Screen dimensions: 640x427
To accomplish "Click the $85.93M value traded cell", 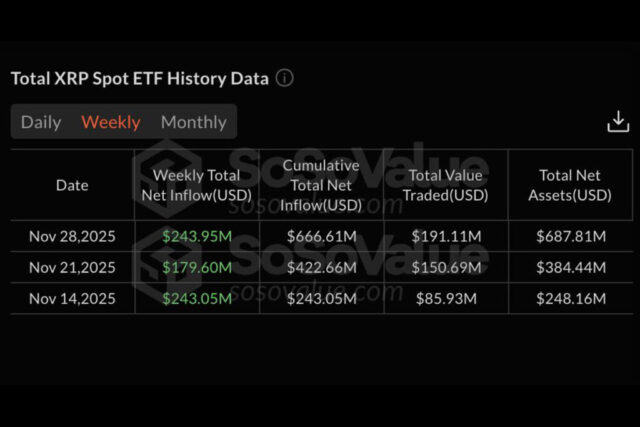I will coord(446,298).
